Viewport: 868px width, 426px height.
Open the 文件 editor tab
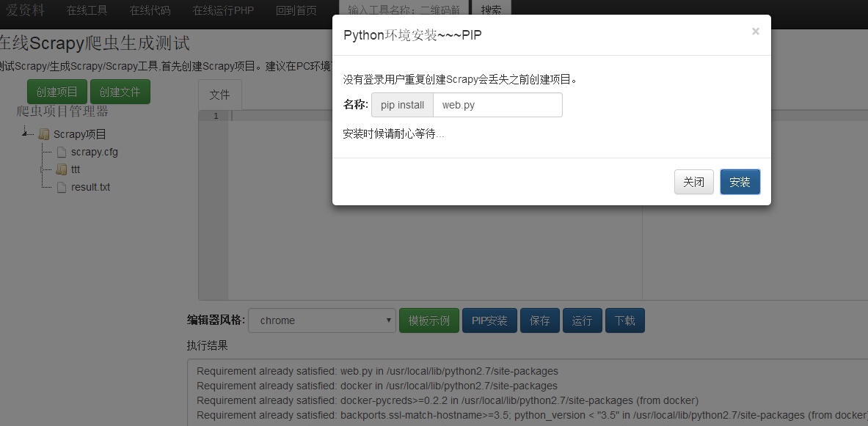pyautogui.click(x=220, y=95)
